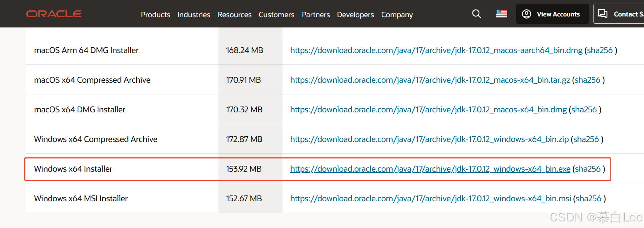This screenshot has height=228, width=644.
Task: Open the Products menu
Action: pyautogui.click(x=156, y=15)
